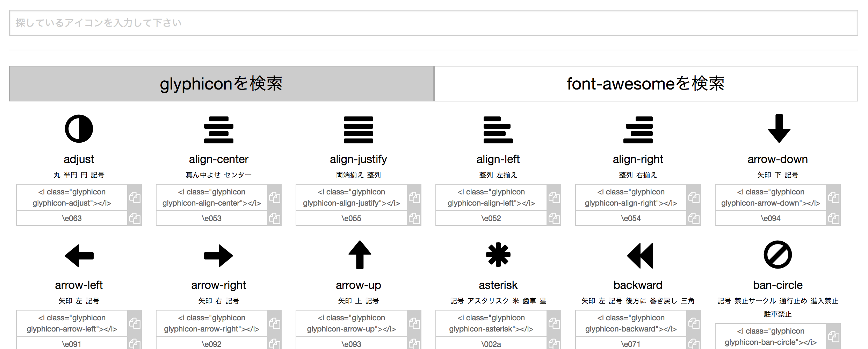Click the "asterisk" icon name label
The width and height of the screenshot is (868, 349).
[x=498, y=285]
